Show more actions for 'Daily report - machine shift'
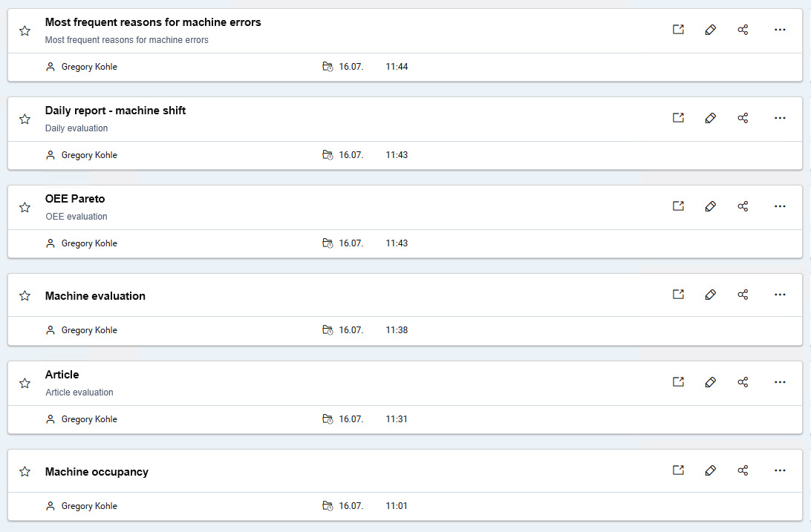This screenshot has height=532, width=811. 779,118
